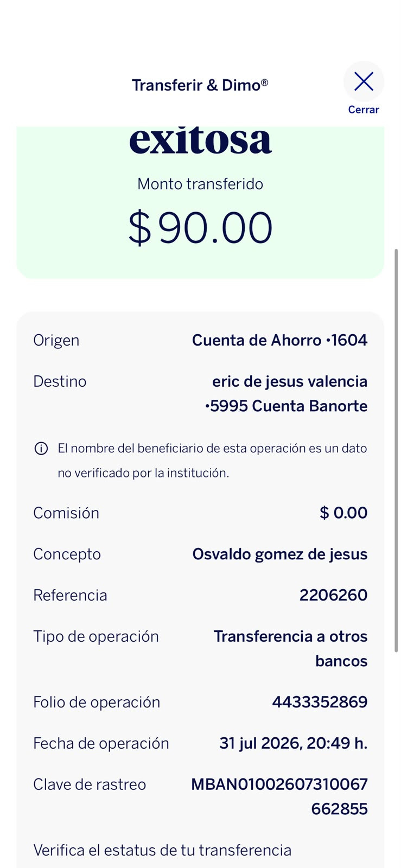
Task: Select the Concepto text Osvaldo gomez de jesus
Action: click(x=280, y=554)
